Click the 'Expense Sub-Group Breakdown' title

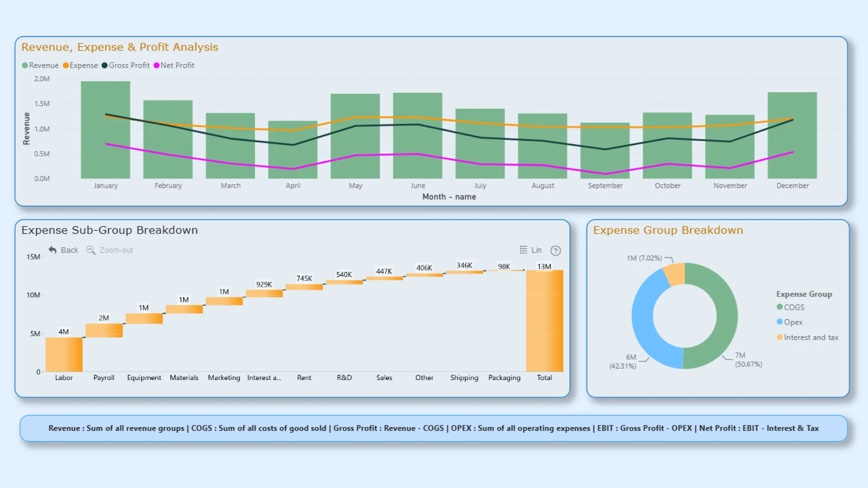click(x=109, y=230)
